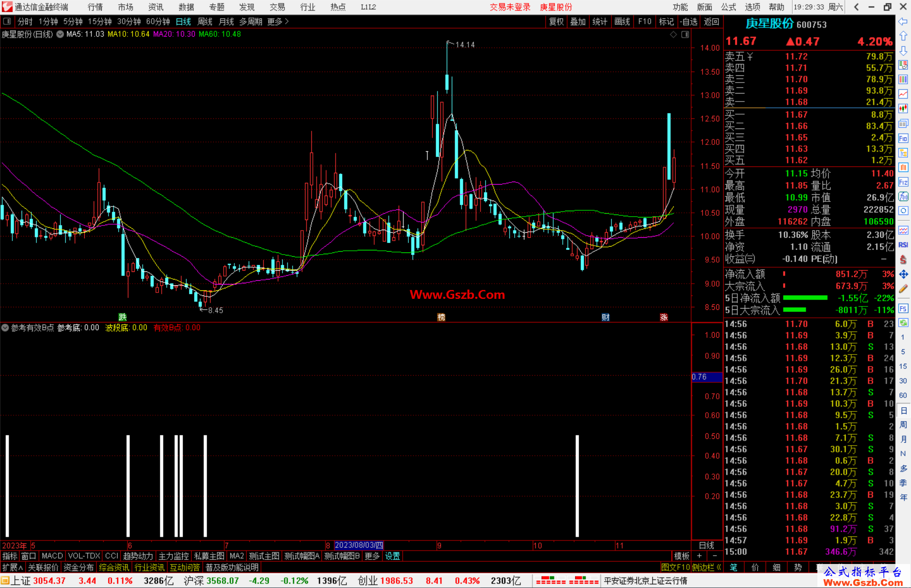Image resolution: width=911 pixels, height=588 pixels.
Task: Switch to 分时 period
Action: (x=25, y=21)
